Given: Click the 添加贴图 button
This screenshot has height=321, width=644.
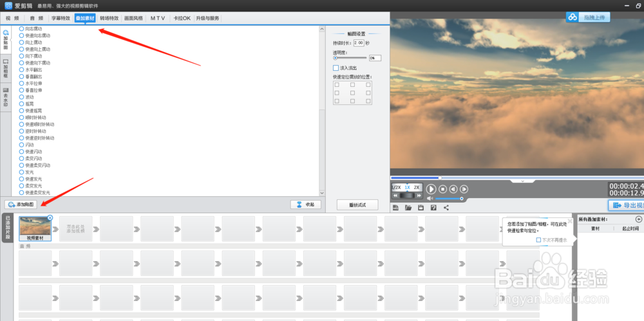Looking at the screenshot, I should [x=21, y=205].
